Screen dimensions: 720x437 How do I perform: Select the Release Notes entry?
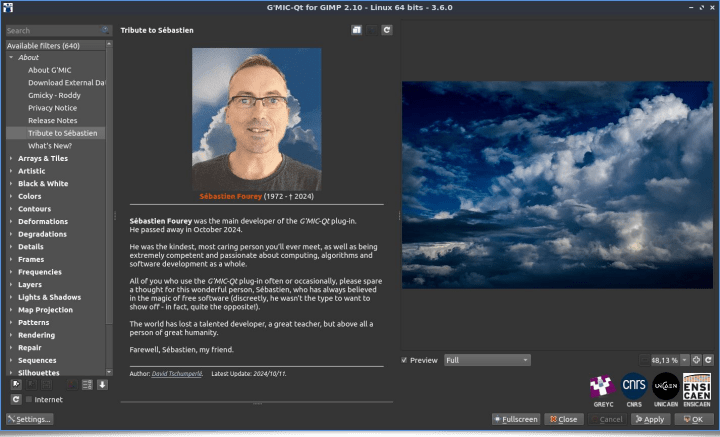pyautogui.click(x=52, y=121)
